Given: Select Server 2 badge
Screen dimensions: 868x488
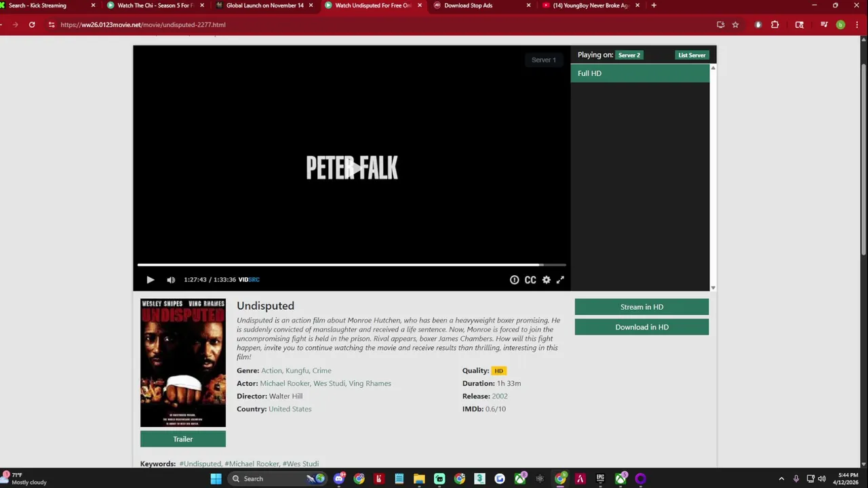Looking at the screenshot, I should [629, 55].
